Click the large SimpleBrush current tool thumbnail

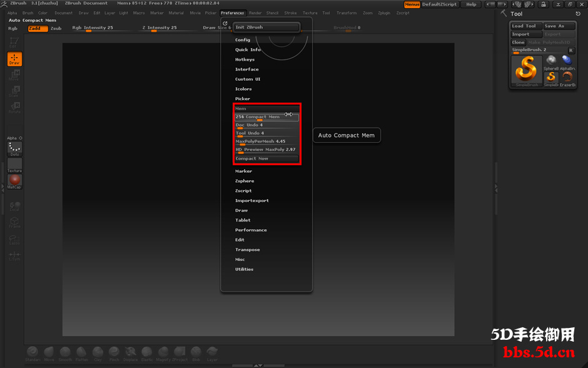pos(527,71)
